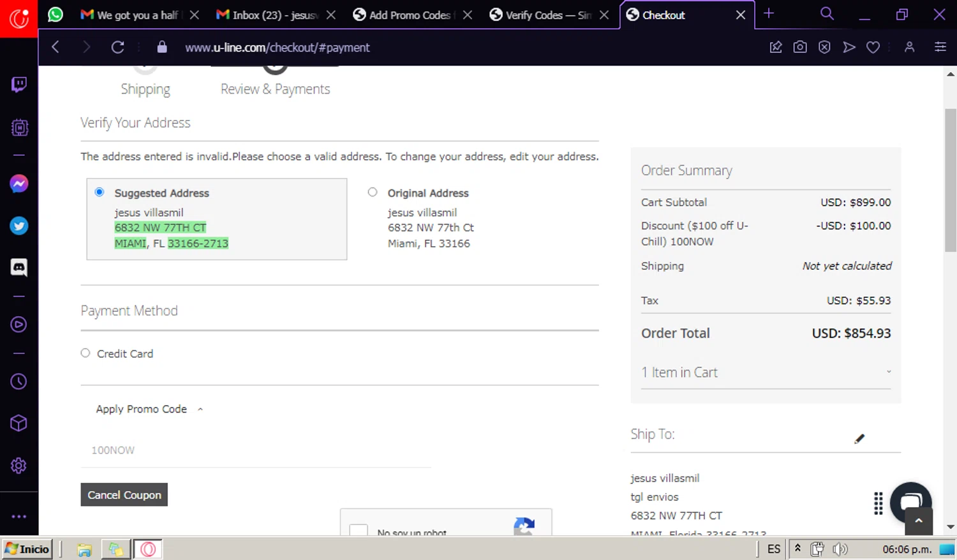Choose Credit Card payment method

pyautogui.click(x=85, y=353)
